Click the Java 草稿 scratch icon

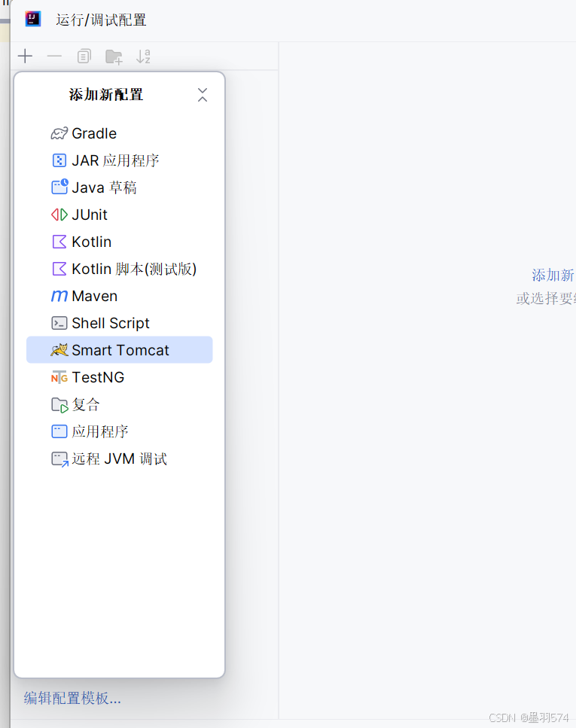(59, 187)
